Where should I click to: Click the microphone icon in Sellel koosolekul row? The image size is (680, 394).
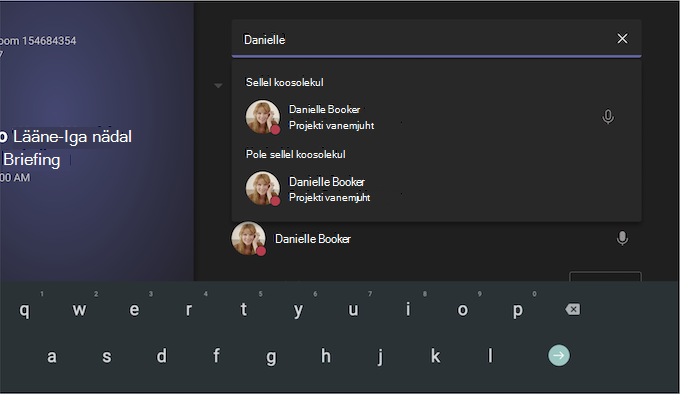[x=608, y=117]
